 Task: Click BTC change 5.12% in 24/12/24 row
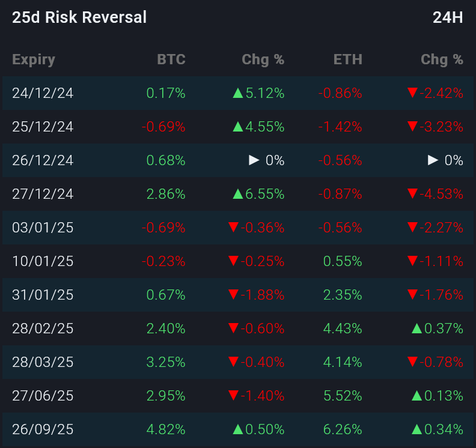[x=258, y=93]
